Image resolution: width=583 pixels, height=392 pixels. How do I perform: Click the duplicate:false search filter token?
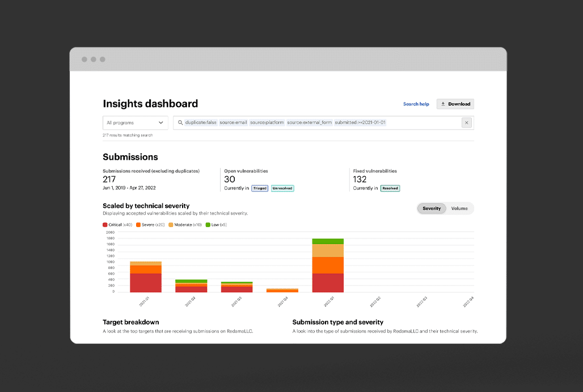click(x=201, y=123)
